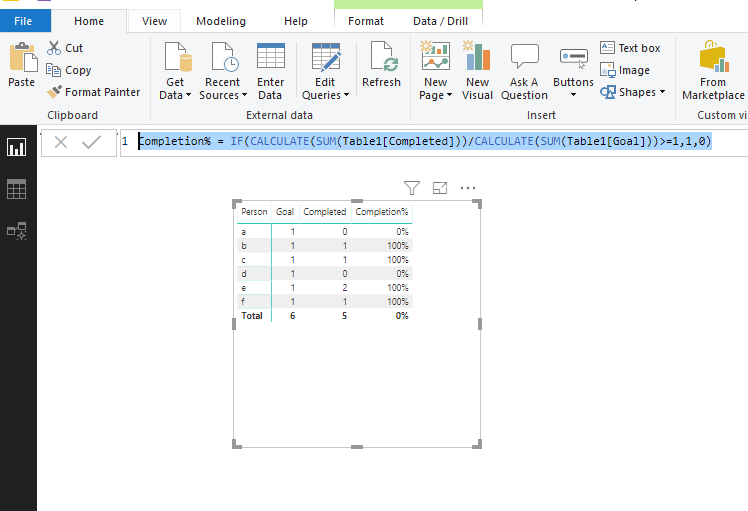This screenshot has width=748, height=511.
Task: Cancel the formula with X
Action: (x=61, y=142)
